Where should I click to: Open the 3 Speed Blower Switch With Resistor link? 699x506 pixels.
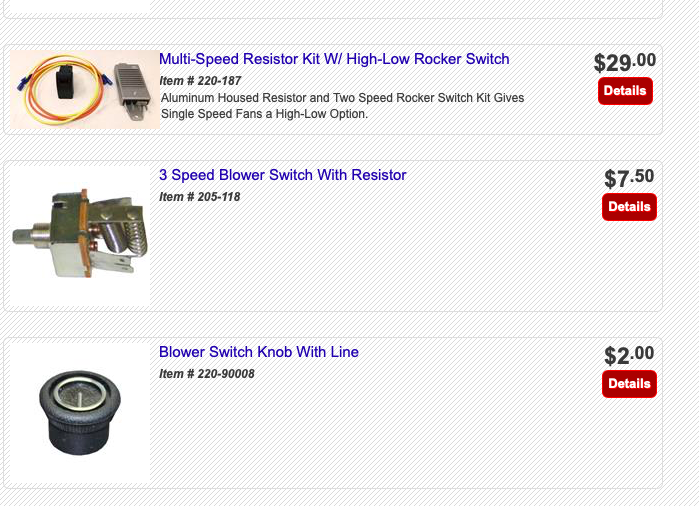(283, 175)
